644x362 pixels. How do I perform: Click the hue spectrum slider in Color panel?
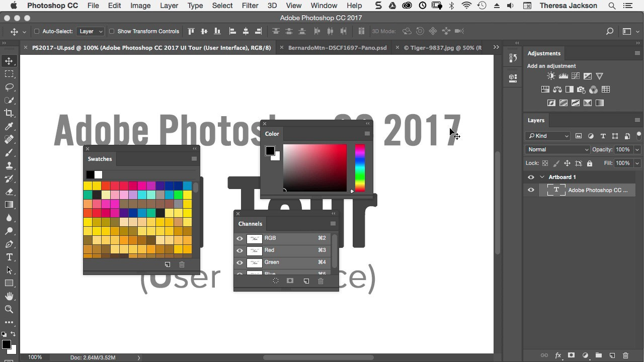[360, 168]
